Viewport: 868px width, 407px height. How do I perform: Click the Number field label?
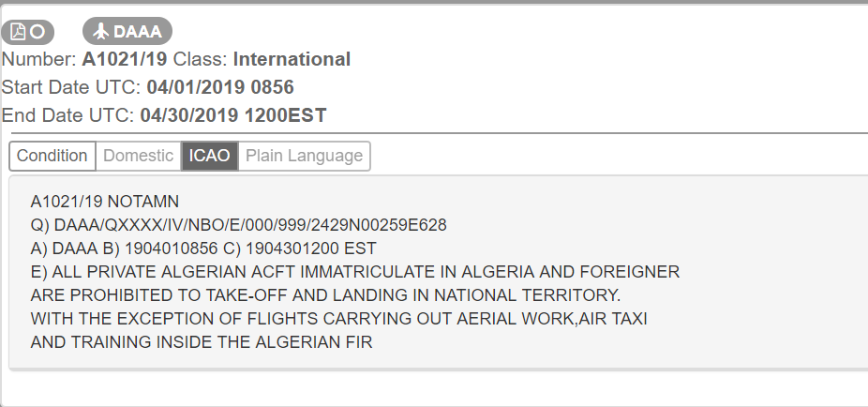coord(39,60)
